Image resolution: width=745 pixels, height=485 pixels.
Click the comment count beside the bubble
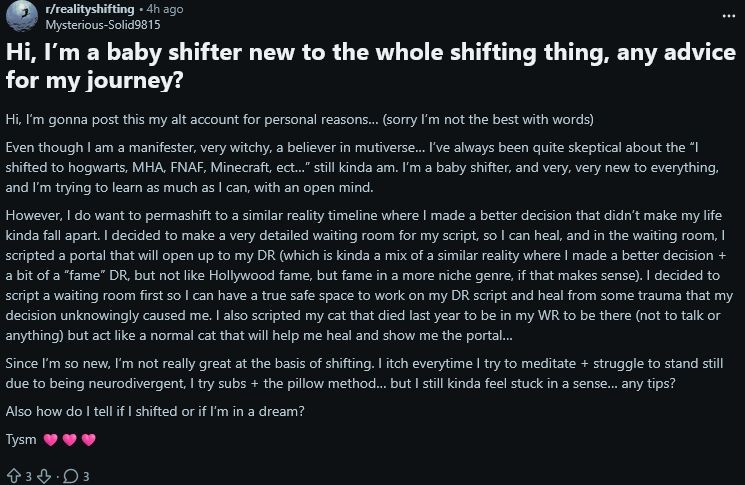coord(87,475)
